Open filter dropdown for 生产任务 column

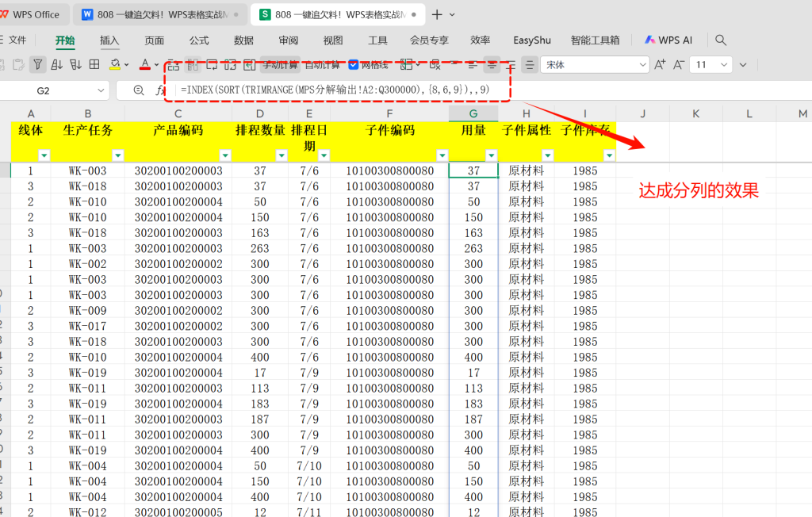click(x=118, y=155)
